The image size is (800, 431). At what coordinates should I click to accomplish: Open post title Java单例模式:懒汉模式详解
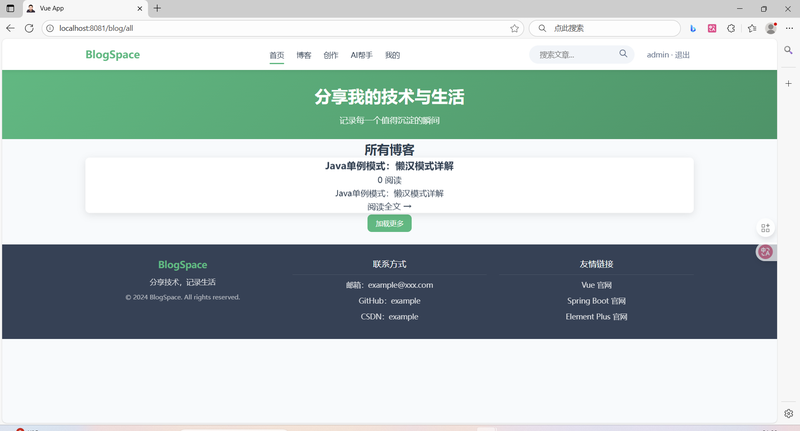click(389, 166)
